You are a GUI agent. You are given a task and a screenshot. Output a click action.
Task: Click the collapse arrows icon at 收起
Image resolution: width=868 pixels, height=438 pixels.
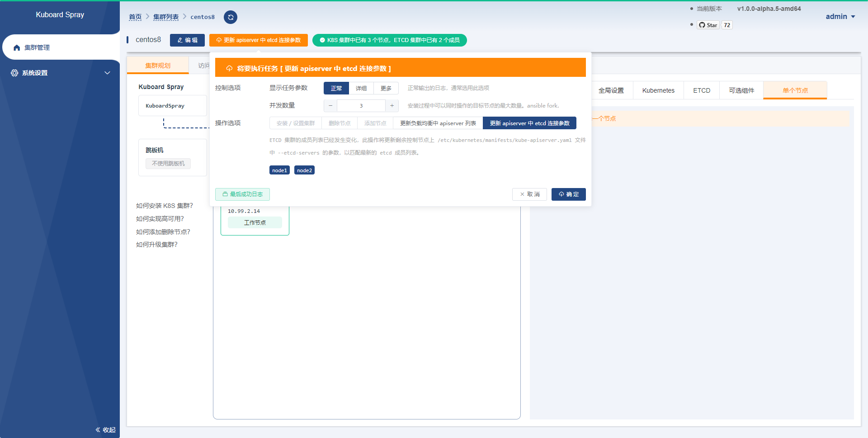pyautogui.click(x=98, y=430)
